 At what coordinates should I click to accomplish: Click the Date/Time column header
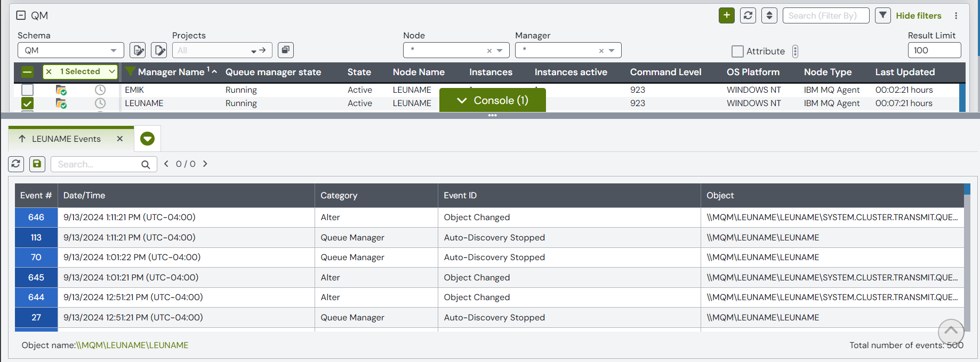[x=186, y=195]
